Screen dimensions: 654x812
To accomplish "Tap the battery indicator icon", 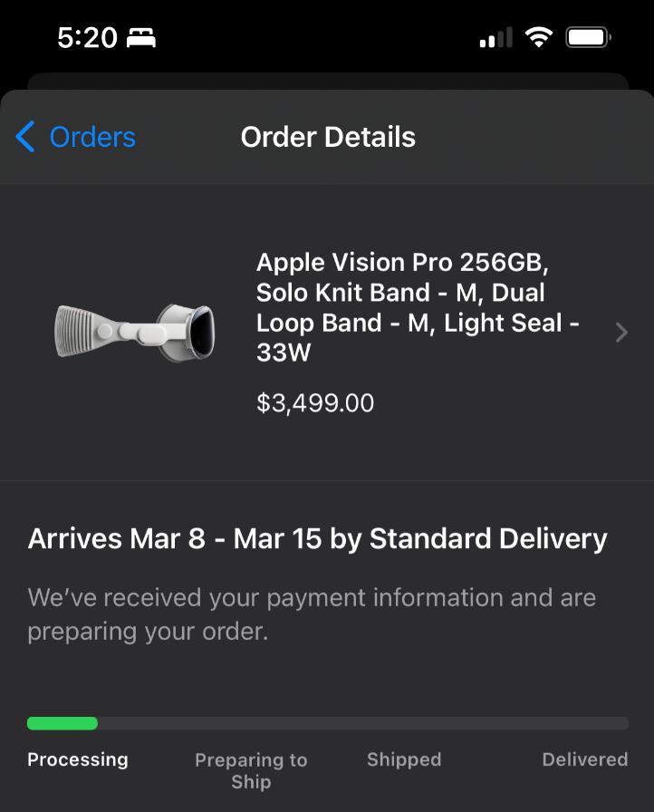I will coord(589,37).
